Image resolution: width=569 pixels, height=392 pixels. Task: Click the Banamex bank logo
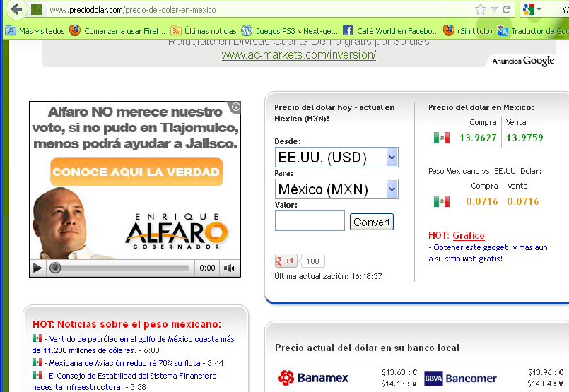[313, 378]
